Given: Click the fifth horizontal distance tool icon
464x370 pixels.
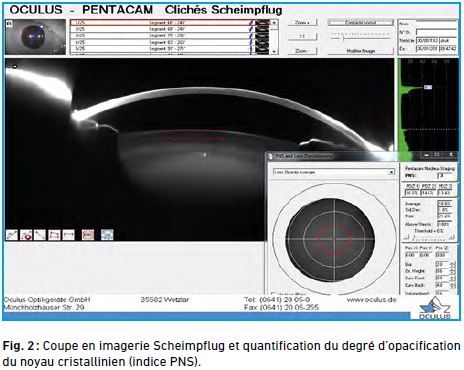Looking at the screenshot, I should pos(69,235).
